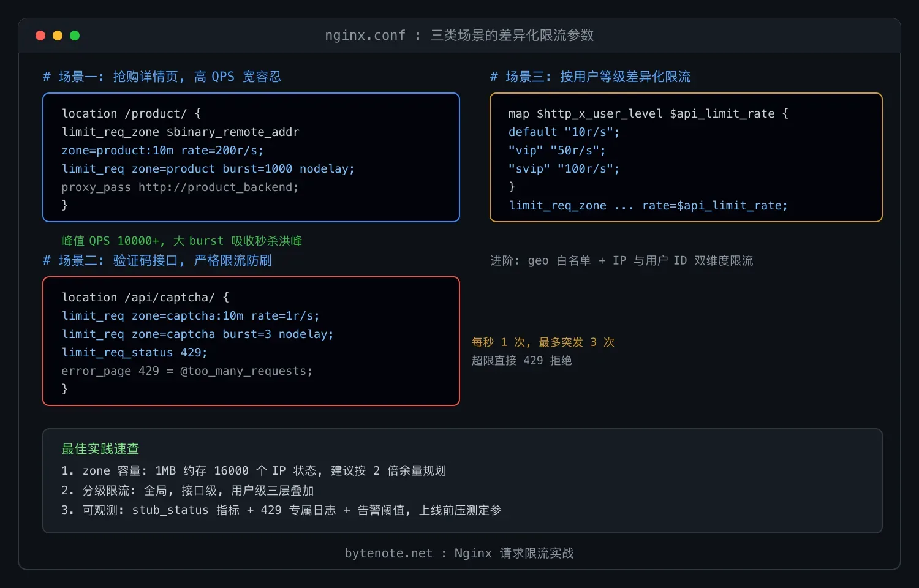The width and height of the screenshot is (919, 588).
Task: Click the line '"vip" "50r/s";'
Action: pyautogui.click(x=557, y=150)
